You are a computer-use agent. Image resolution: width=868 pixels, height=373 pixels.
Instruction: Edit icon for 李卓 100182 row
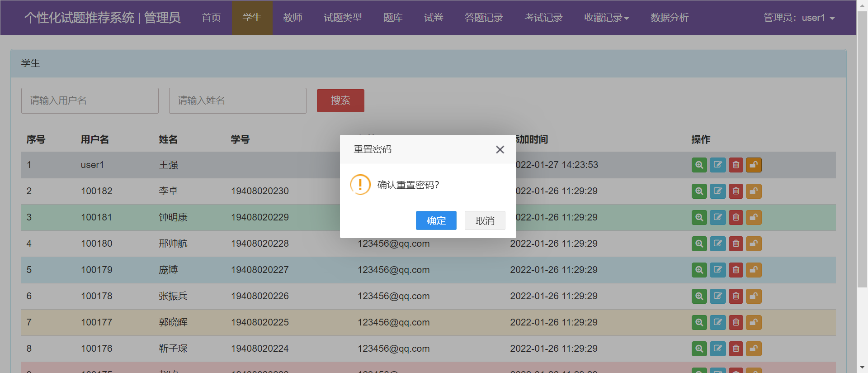tap(717, 191)
